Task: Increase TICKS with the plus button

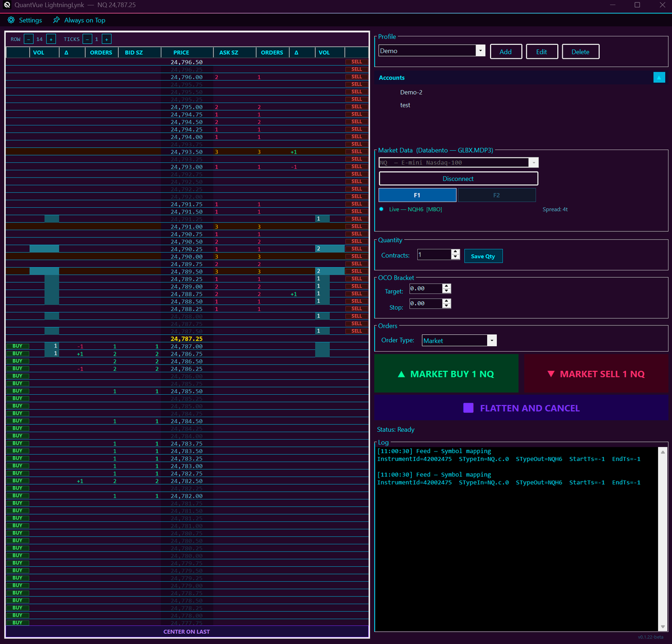Action: (x=106, y=39)
